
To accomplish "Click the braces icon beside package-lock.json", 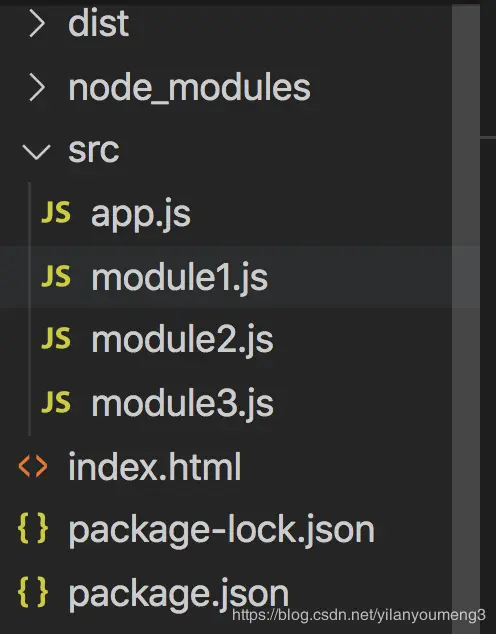I will click(33, 528).
